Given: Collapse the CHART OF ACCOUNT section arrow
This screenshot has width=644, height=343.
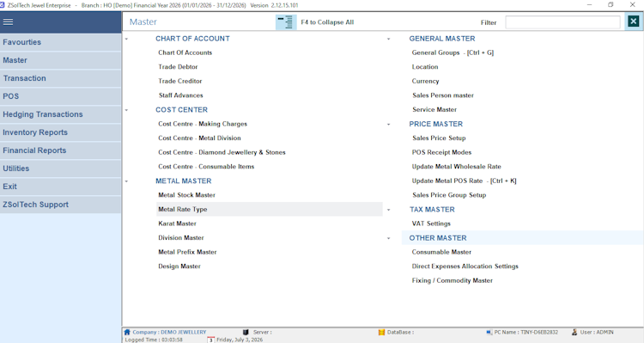Looking at the screenshot, I should coord(126,39).
